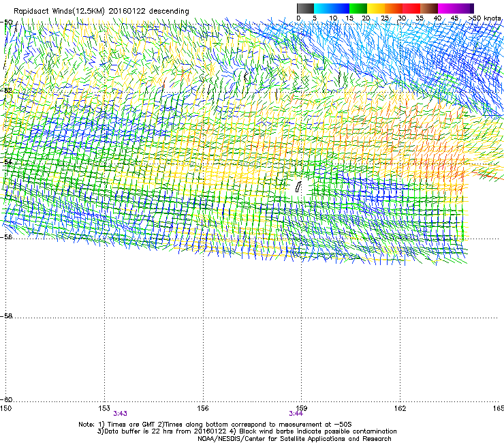Click the longitude label '150'
The height and width of the screenshot is (443, 504).
coord(5,408)
